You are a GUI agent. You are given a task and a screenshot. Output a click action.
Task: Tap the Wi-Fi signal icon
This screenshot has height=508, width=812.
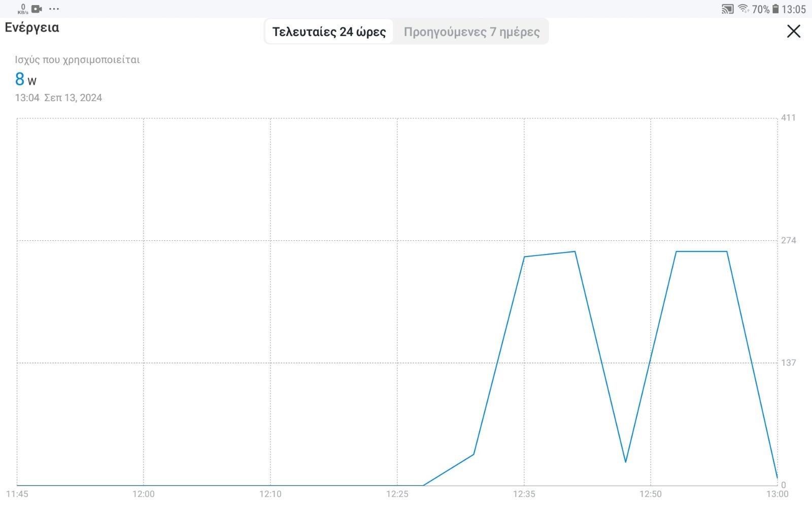(x=743, y=9)
